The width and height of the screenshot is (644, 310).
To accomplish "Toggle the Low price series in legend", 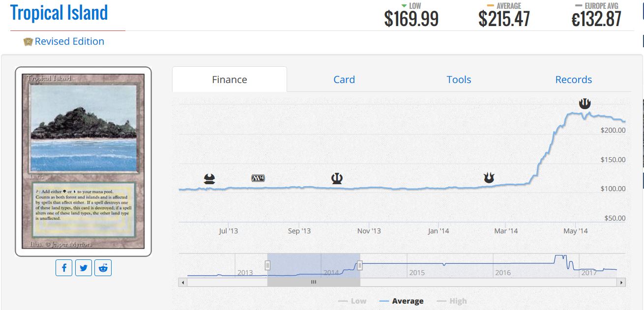I will (352, 301).
